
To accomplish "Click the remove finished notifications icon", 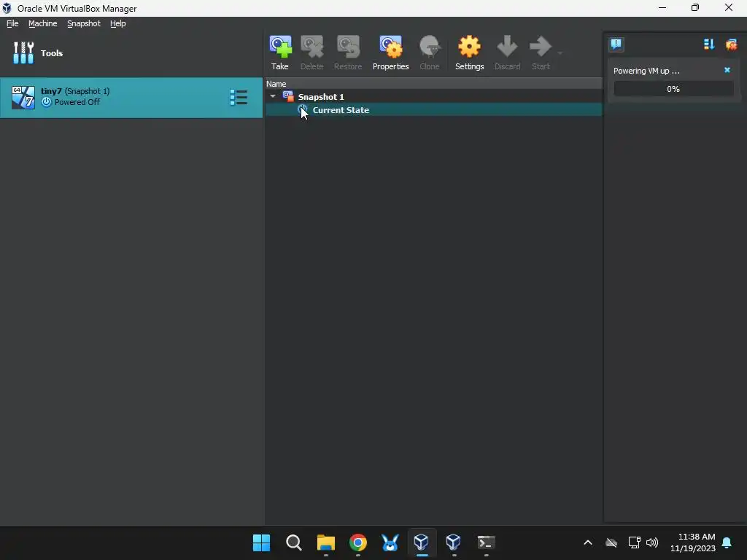I will click(731, 44).
